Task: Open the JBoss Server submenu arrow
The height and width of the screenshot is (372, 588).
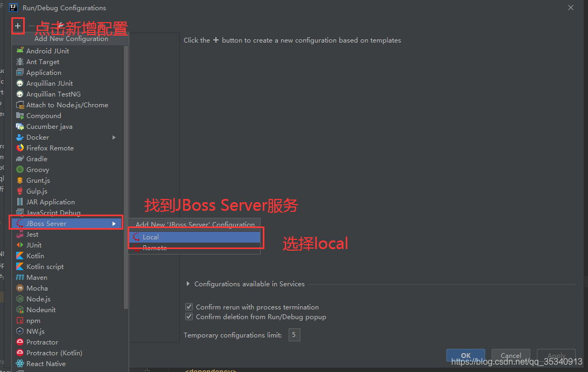Action: click(114, 224)
